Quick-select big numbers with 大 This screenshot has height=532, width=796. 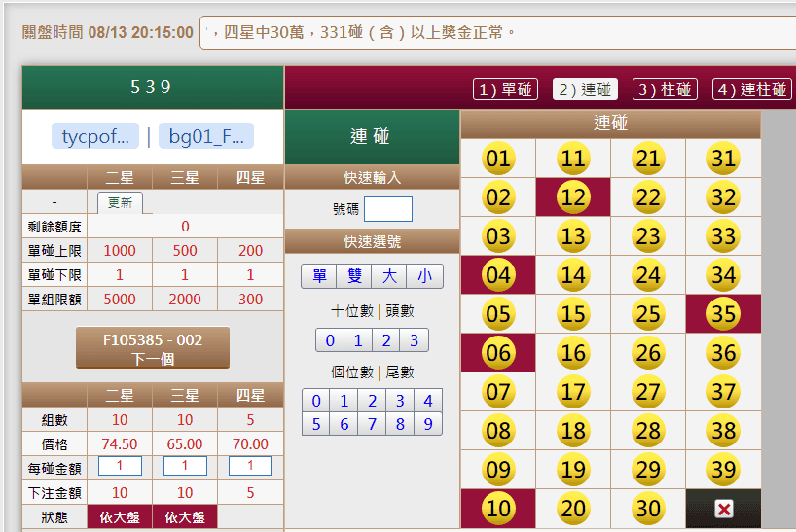389,276
